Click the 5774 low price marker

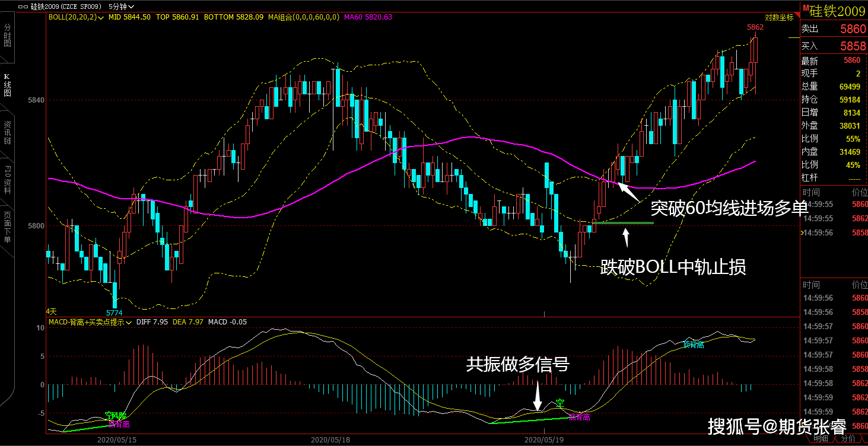coord(115,313)
